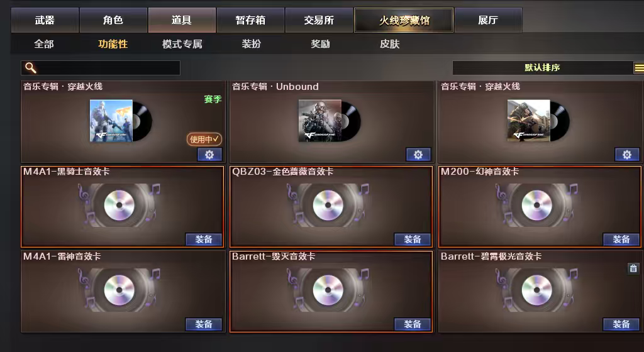This screenshot has height=352, width=644.
Task: Click gear icon on third music album
Action: click(627, 154)
